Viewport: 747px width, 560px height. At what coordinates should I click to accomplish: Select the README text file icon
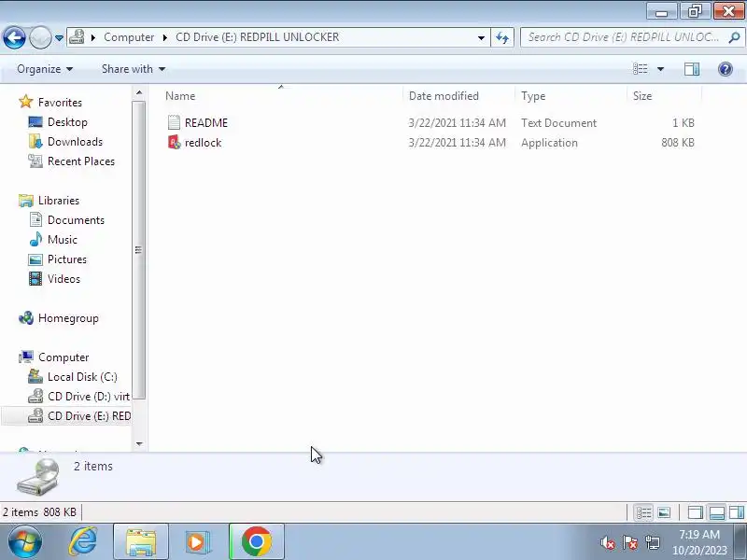coord(174,122)
